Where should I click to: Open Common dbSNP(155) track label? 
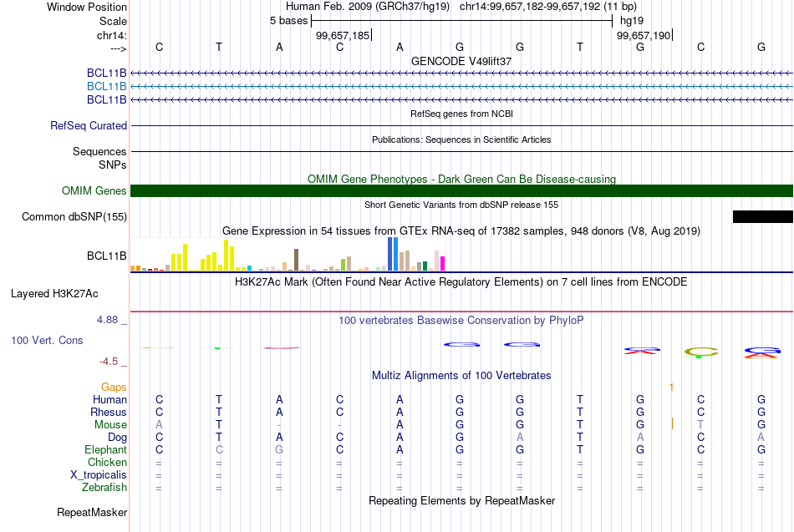74,216
